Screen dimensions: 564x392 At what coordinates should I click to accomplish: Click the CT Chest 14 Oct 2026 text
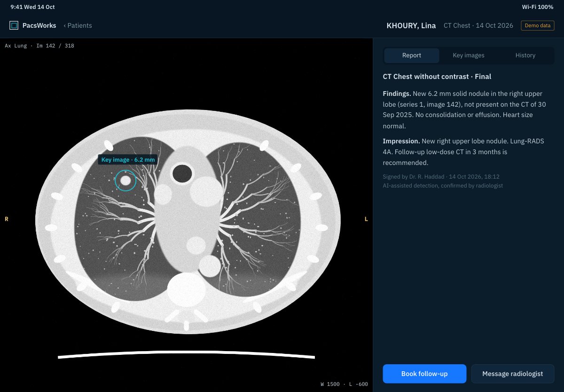pos(478,25)
